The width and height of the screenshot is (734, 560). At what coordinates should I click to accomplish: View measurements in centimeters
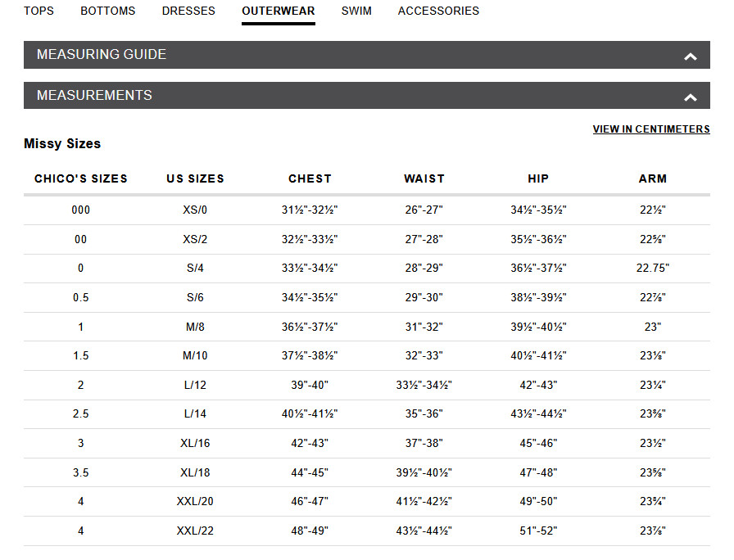(x=651, y=129)
